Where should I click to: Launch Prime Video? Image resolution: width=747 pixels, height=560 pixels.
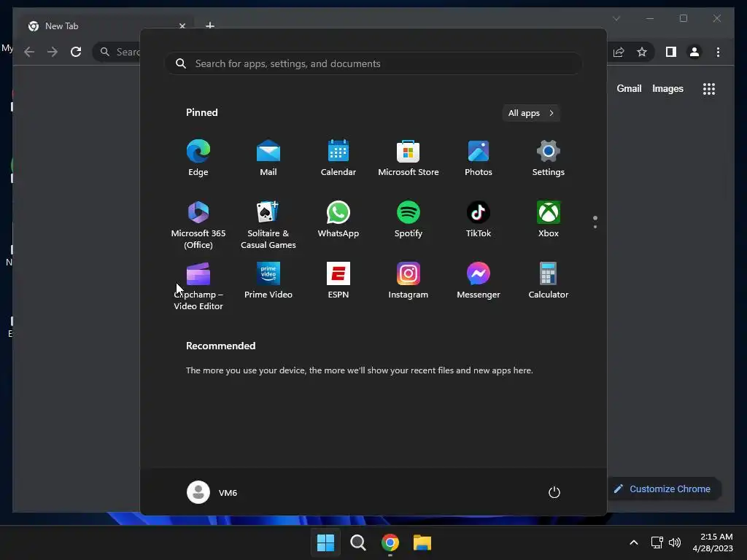pyautogui.click(x=268, y=281)
